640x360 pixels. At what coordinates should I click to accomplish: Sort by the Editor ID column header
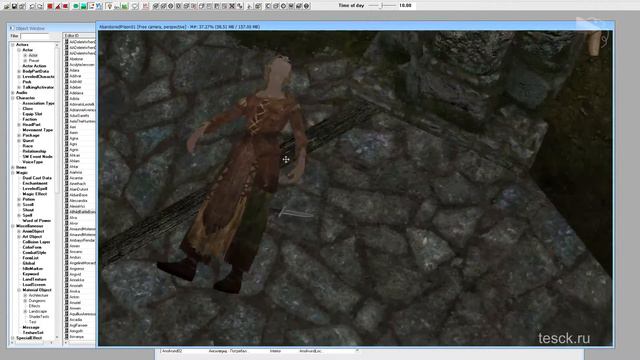[x=80, y=36]
